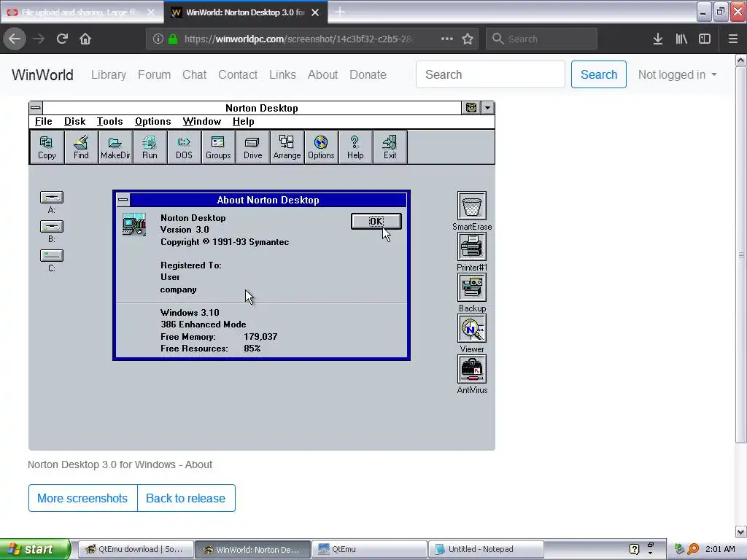The height and width of the screenshot is (560, 747).
Task: Open the Help menu in the menu bar
Action: point(244,122)
